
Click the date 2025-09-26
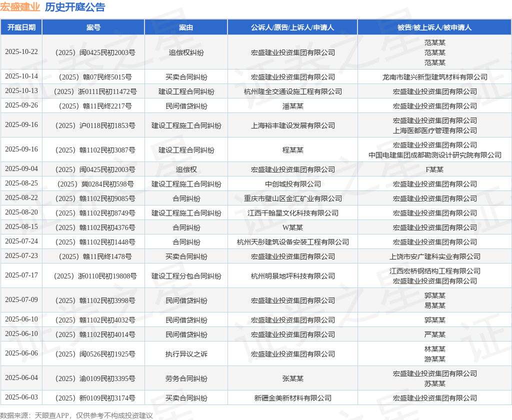pyautogui.click(x=21, y=105)
